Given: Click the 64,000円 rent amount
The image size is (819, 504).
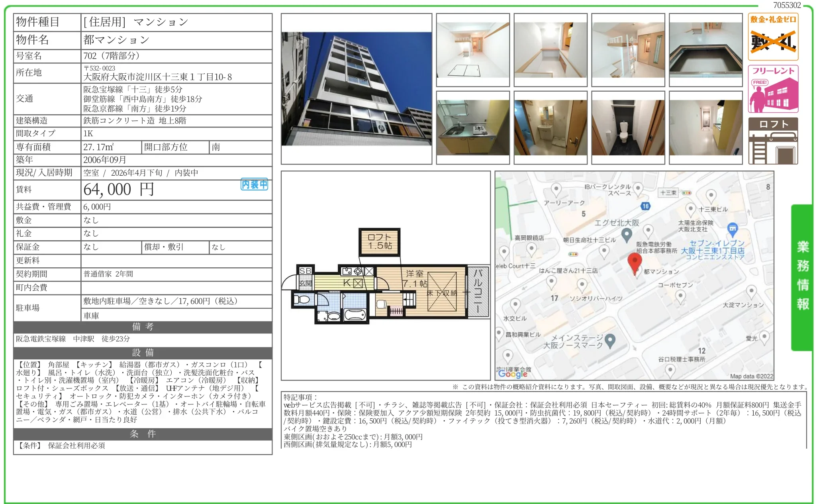Looking at the screenshot, I should [118, 190].
